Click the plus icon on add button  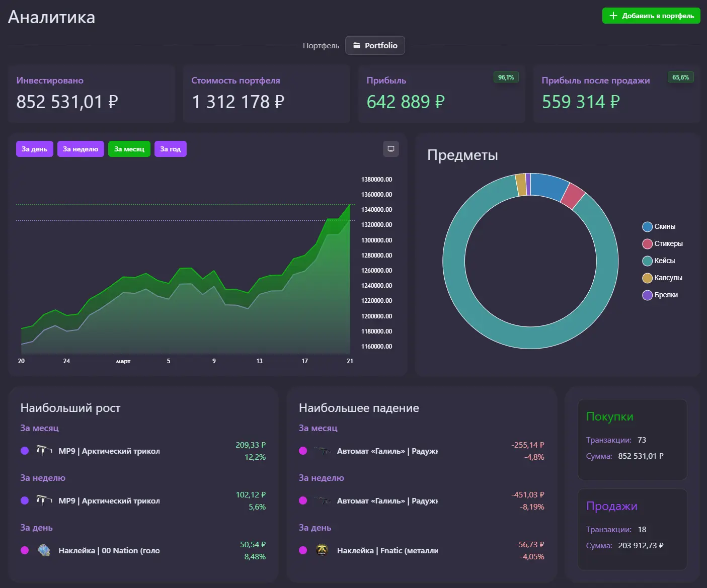[613, 16]
